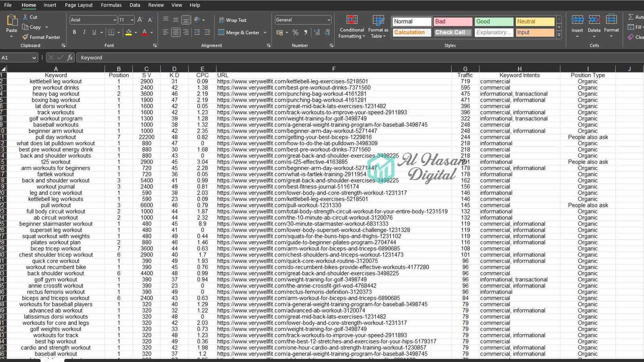Click Merge & Center
Viewport: 644px width, 362px height.
click(239, 33)
